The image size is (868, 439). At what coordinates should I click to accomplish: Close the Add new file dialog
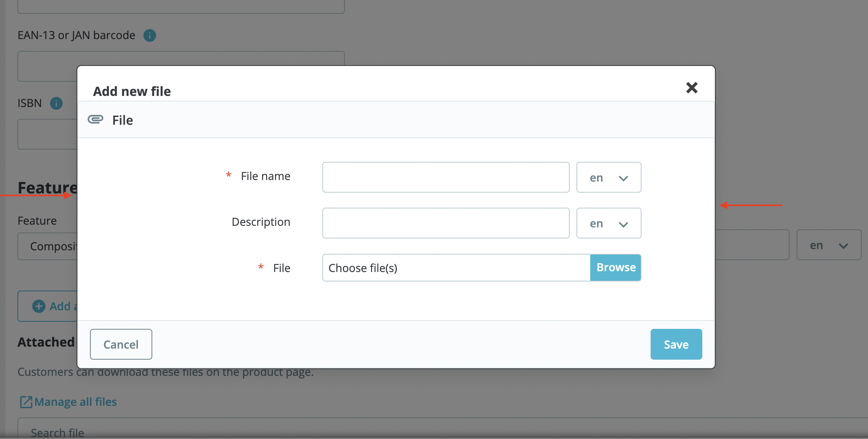[692, 88]
